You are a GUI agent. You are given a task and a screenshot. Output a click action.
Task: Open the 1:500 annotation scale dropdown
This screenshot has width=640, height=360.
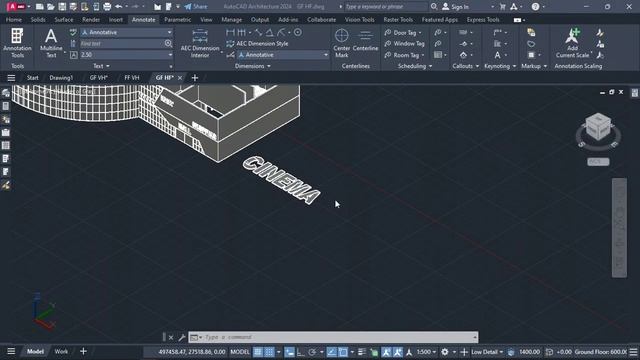426,351
